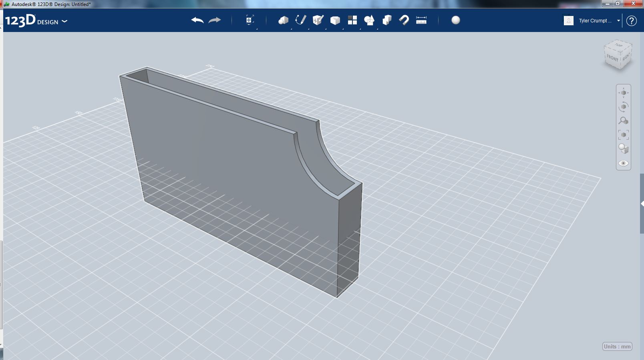Open the Pattern tool
The image size is (644, 360).
(352, 20)
